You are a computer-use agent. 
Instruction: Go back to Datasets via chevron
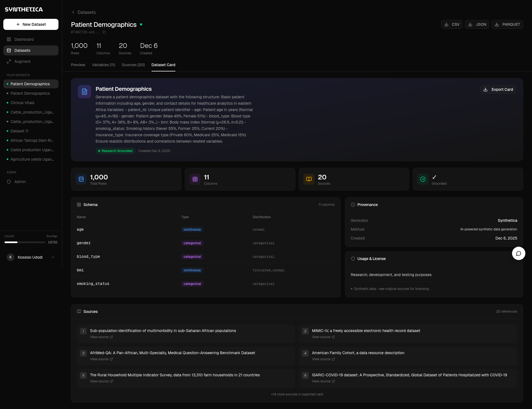(73, 12)
